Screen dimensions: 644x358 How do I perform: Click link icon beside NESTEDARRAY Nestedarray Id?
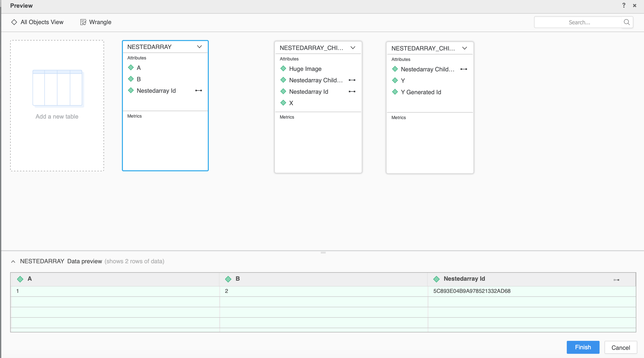pyautogui.click(x=199, y=91)
